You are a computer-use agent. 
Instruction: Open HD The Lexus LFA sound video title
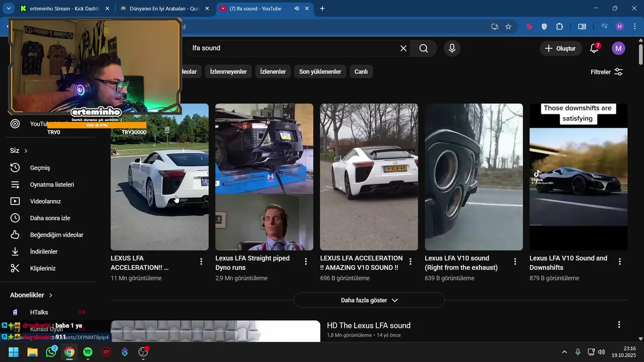click(369, 325)
